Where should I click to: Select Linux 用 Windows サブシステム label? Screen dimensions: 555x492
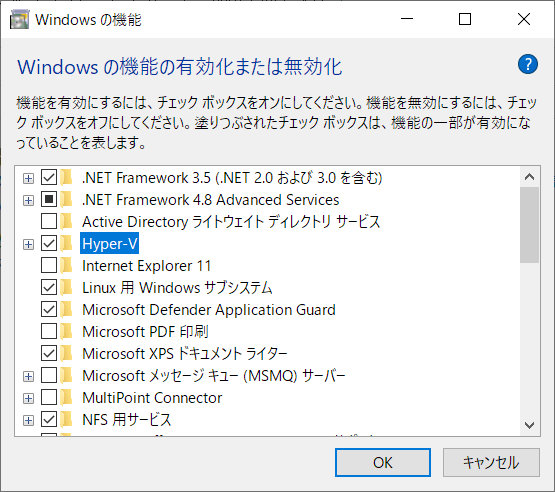(x=177, y=287)
